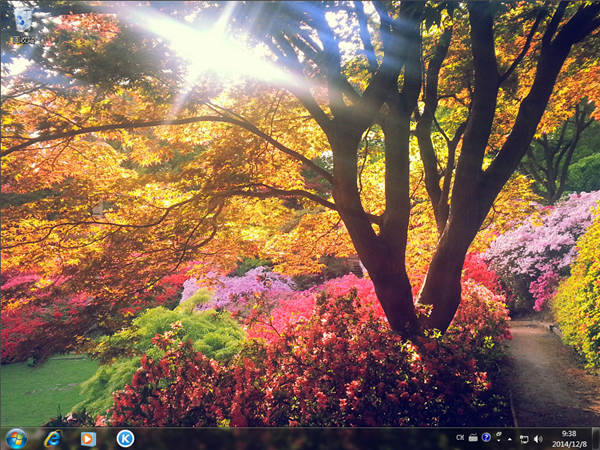
Task: Open the clock showing 9:38
Action: 569,439
